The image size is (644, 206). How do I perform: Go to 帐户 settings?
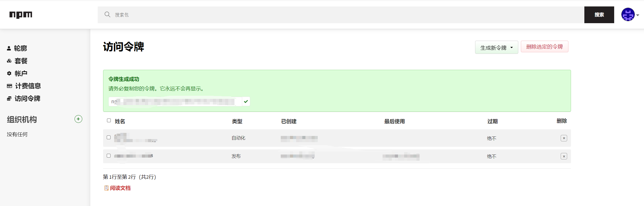21,74
